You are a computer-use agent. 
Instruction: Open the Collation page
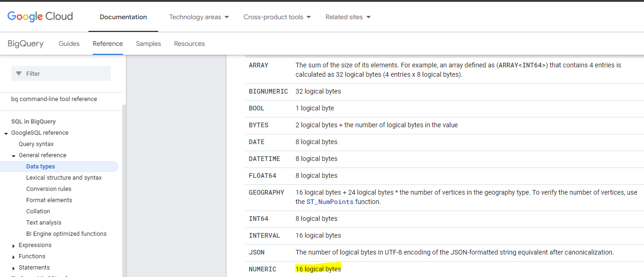coord(38,211)
